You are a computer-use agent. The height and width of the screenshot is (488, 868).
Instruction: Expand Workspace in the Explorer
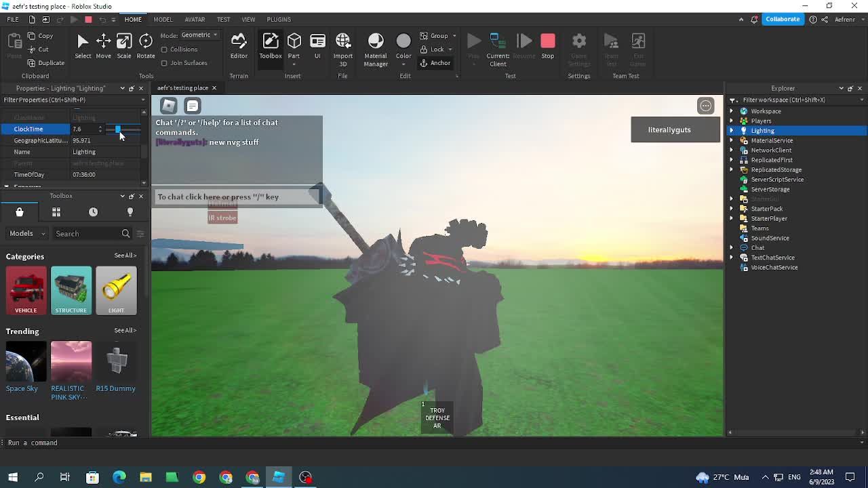731,110
